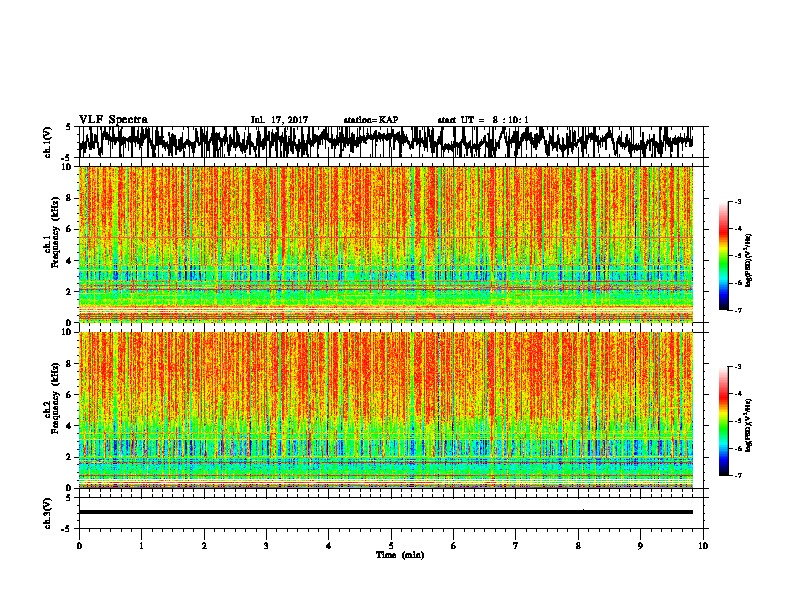Click time axis tick label "4"
The width and height of the screenshot is (792, 612).
pyautogui.click(x=329, y=546)
